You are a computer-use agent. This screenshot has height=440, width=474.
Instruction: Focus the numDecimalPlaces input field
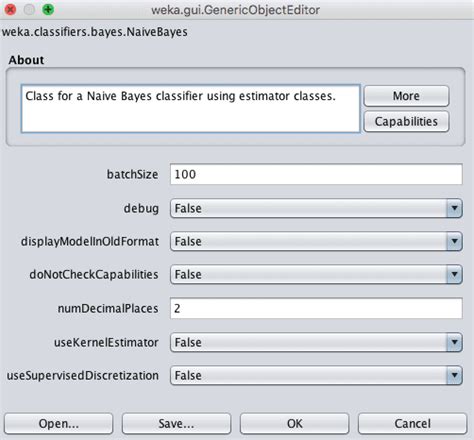click(316, 308)
